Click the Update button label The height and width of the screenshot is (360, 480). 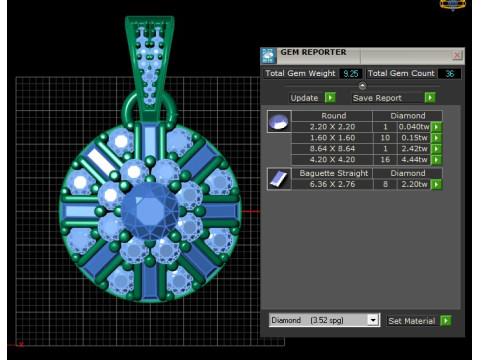[304, 98]
